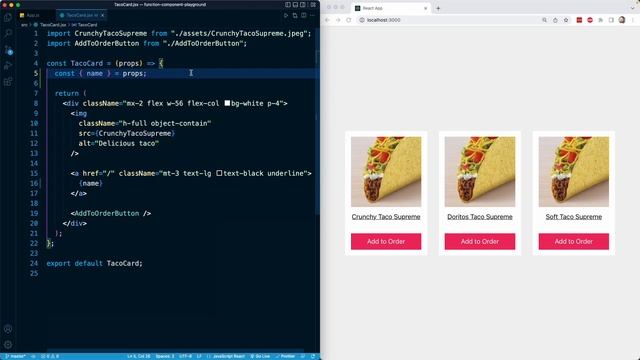Select React App browser tab
The width and height of the screenshot is (640, 360).
[390, 8]
